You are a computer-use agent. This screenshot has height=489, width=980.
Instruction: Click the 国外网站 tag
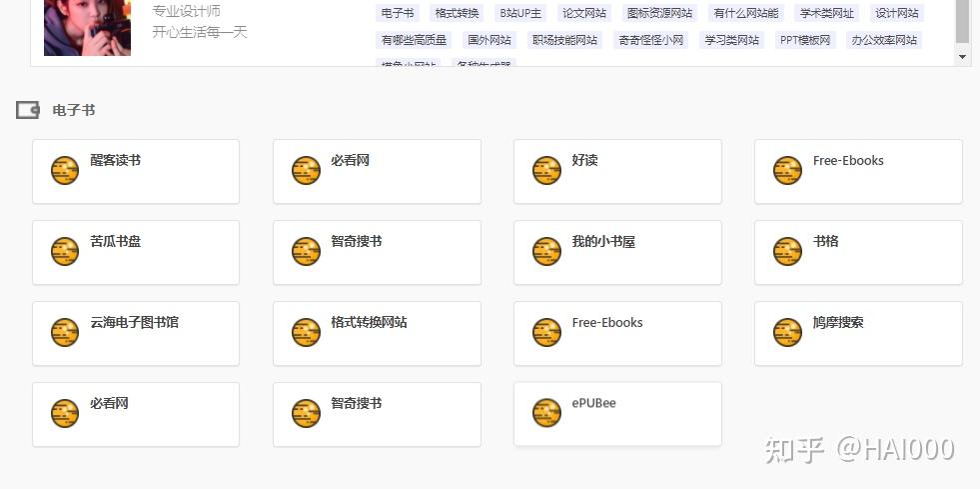point(490,40)
